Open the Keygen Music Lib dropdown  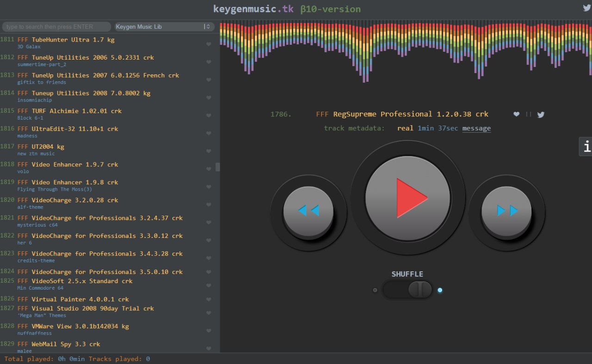click(164, 27)
